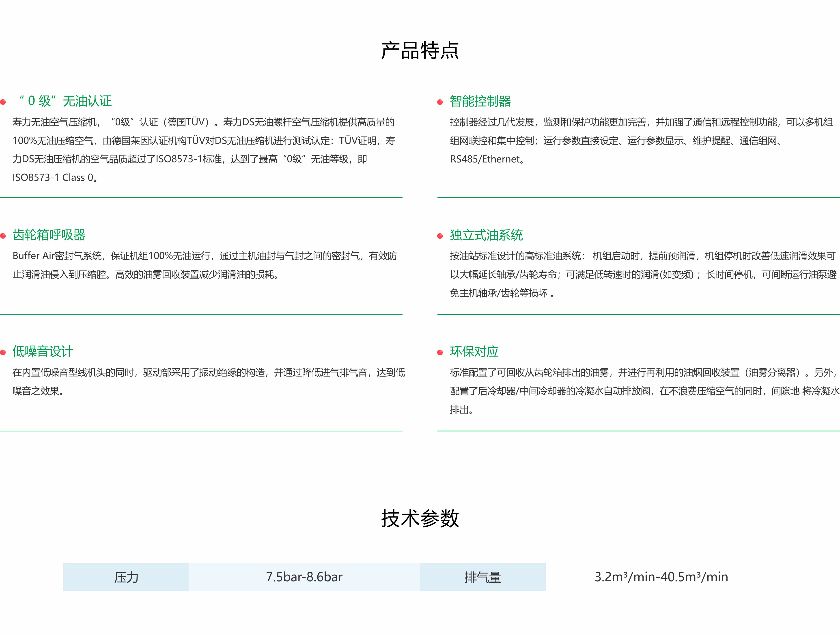Click the ISO8573-1 Class 0 text
The width and height of the screenshot is (840, 636).
pos(55,178)
